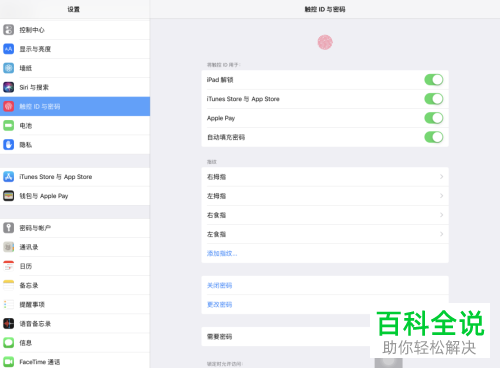Open the 左食指 row chevron

[441, 234]
